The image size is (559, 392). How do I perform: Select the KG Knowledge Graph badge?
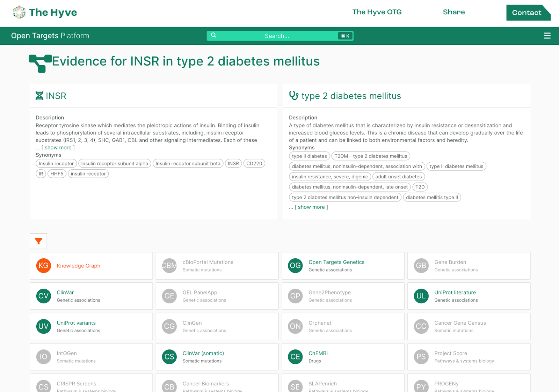pos(44,266)
